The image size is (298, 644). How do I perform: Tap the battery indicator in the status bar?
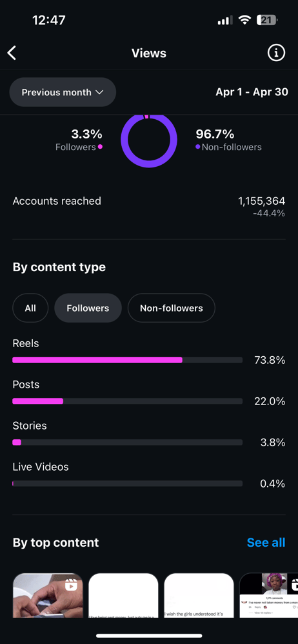click(267, 20)
